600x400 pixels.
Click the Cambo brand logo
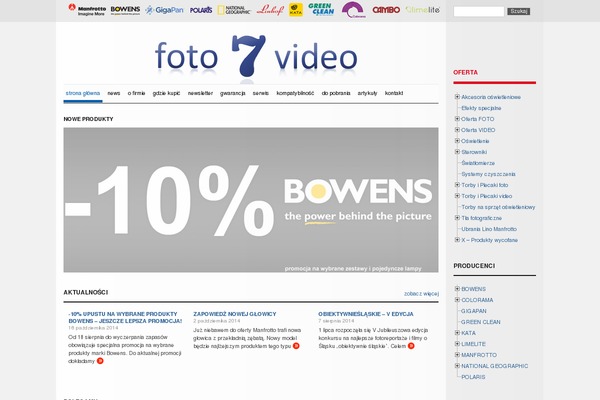coord(386,10)
